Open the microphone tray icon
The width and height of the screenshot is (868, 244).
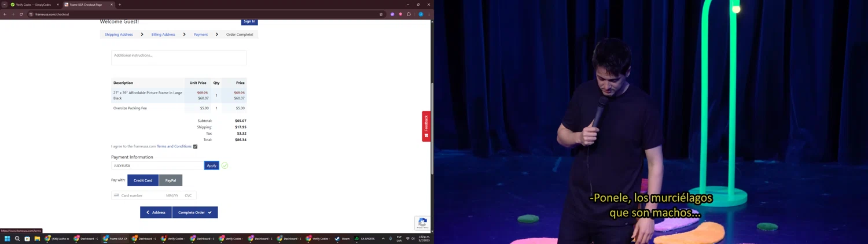391,238
